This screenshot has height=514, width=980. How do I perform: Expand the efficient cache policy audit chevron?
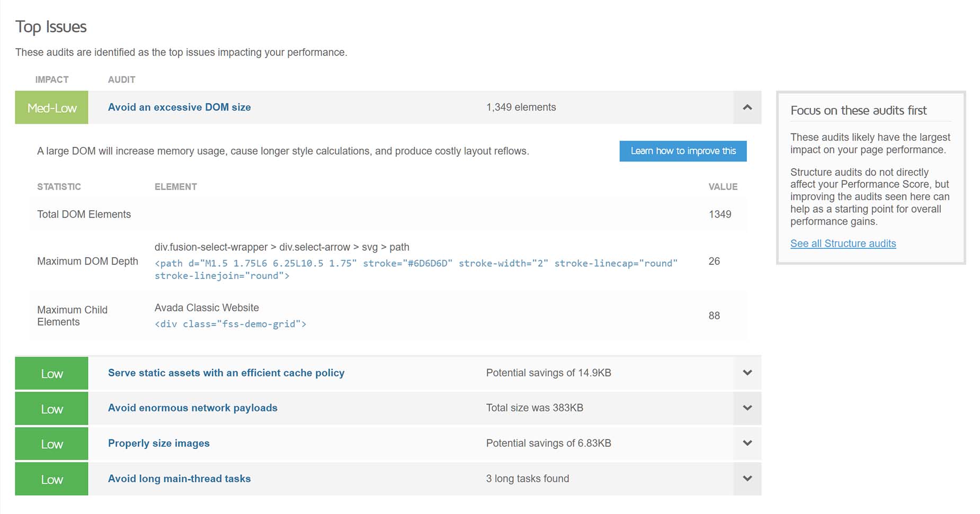tap(747, 373)
